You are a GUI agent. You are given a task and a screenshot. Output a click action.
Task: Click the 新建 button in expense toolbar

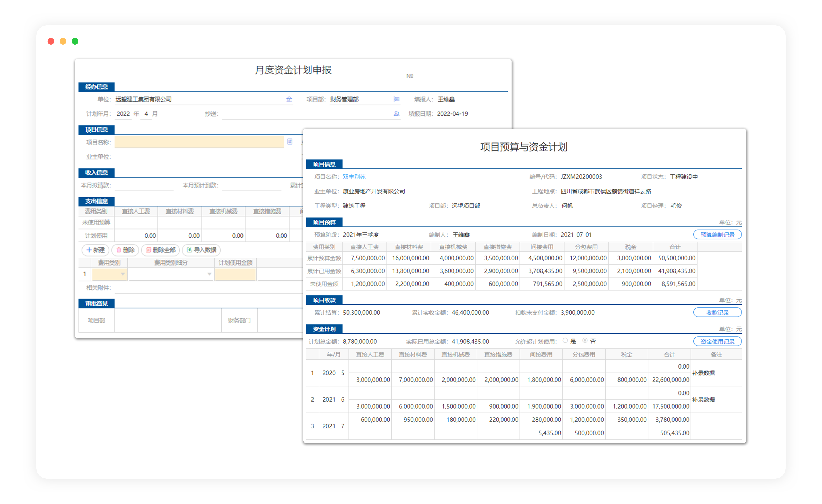[x=95, y=250]
